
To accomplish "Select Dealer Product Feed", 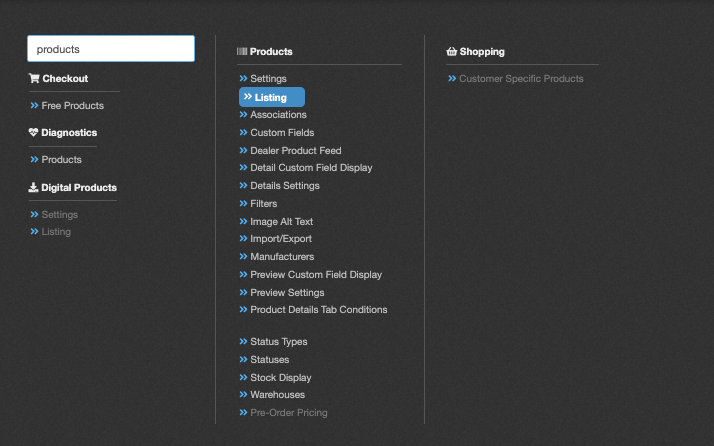I will pyautogui.click(x=295, y=151).
